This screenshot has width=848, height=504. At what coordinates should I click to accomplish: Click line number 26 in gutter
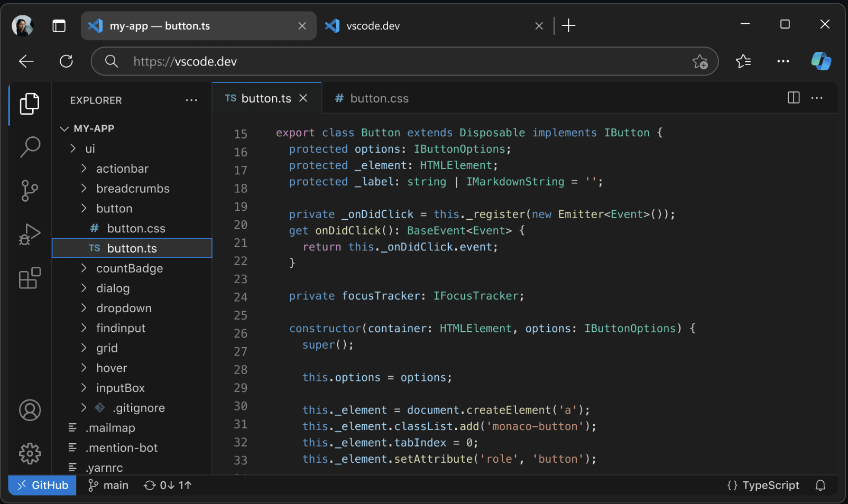[241, 333]
